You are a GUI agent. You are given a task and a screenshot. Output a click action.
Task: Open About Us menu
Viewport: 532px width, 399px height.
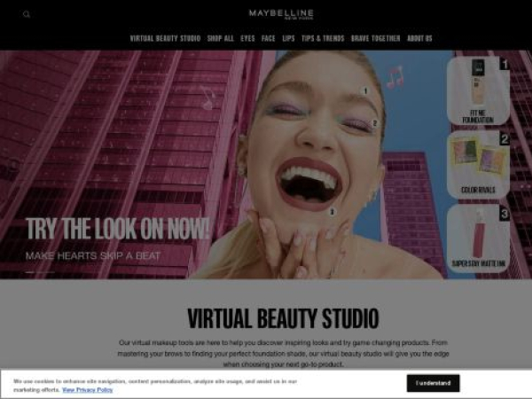click(419, 38)
